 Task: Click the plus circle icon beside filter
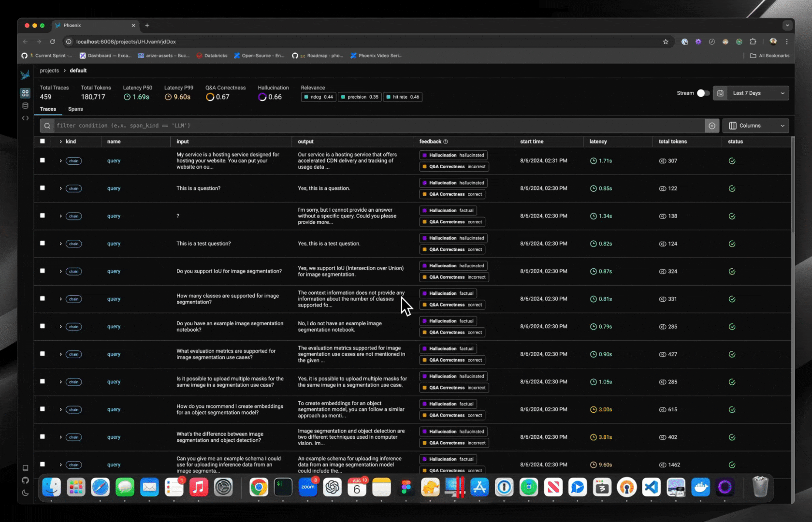point(712,126)
